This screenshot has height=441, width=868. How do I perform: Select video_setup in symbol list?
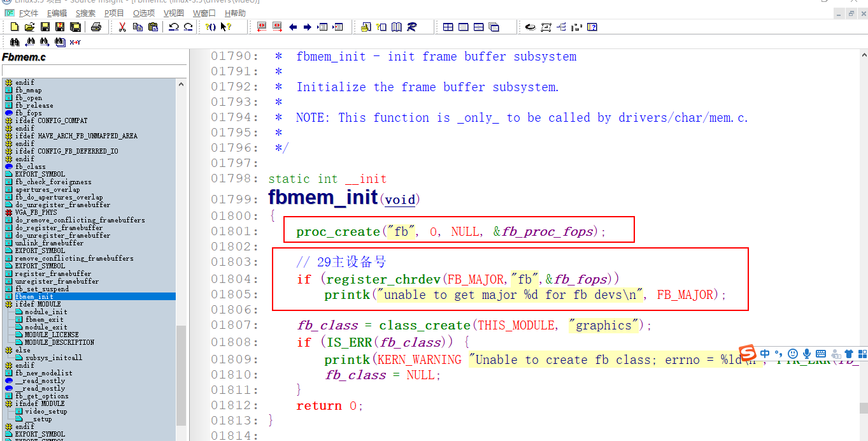(45, 411)
